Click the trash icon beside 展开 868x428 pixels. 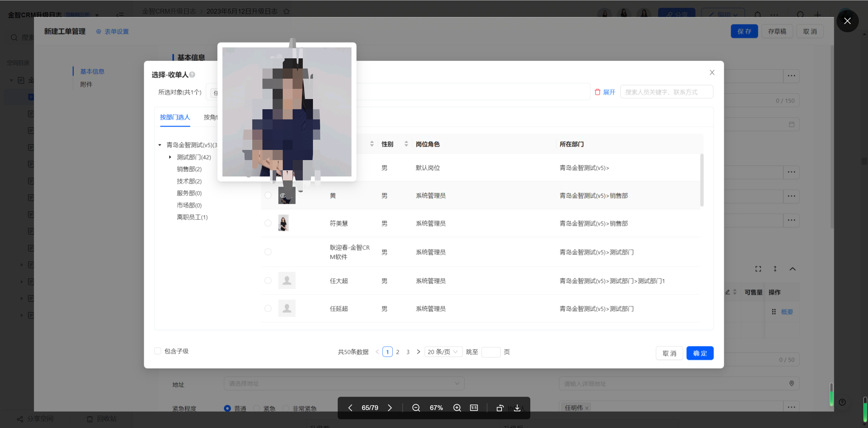pos(597,92)
